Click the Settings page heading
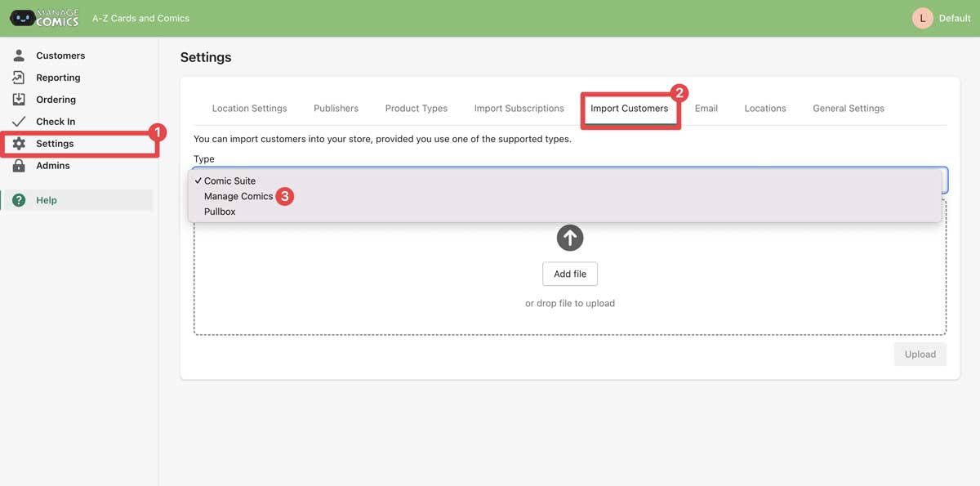 [206, 57]
